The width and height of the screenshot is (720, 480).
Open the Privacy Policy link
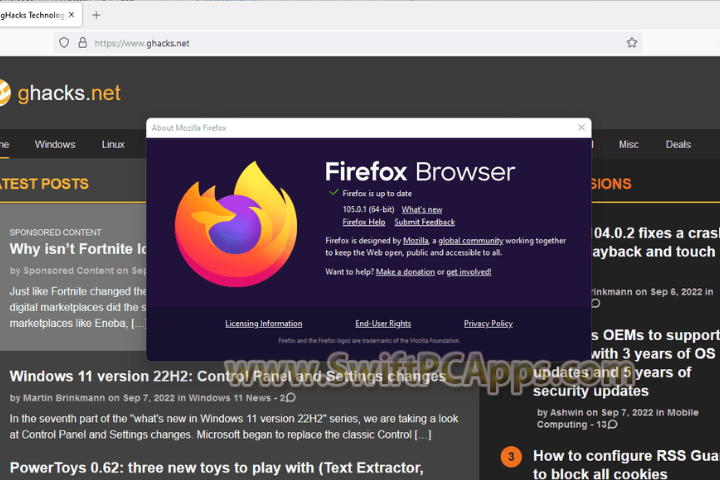[488, 323]
